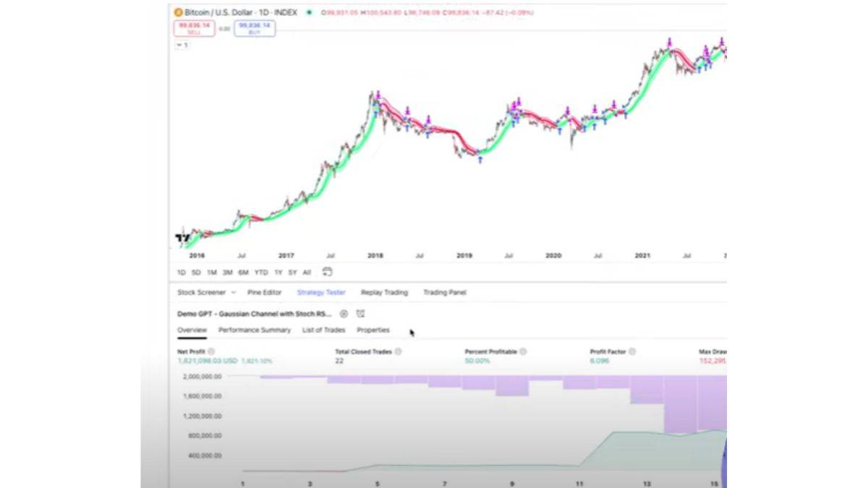Open the Performance Summary tab
Image resolution: width=868 pixels, height=488 pixels.
[x=254, y=330]
